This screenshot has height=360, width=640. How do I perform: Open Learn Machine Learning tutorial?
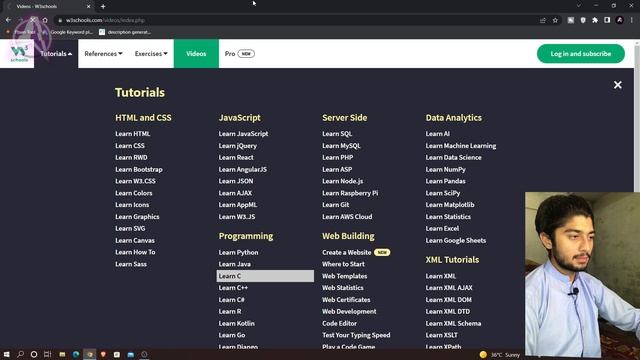(461, 146)
